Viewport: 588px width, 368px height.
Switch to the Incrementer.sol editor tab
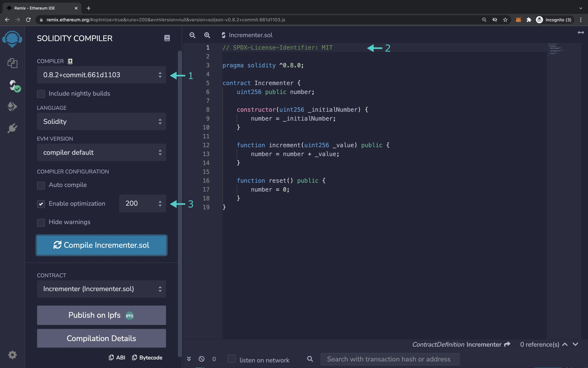tap(250, 35)
